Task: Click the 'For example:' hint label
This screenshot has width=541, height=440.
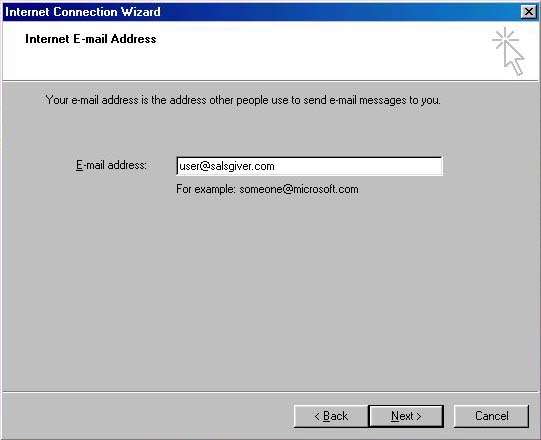Action: [206, 189]
